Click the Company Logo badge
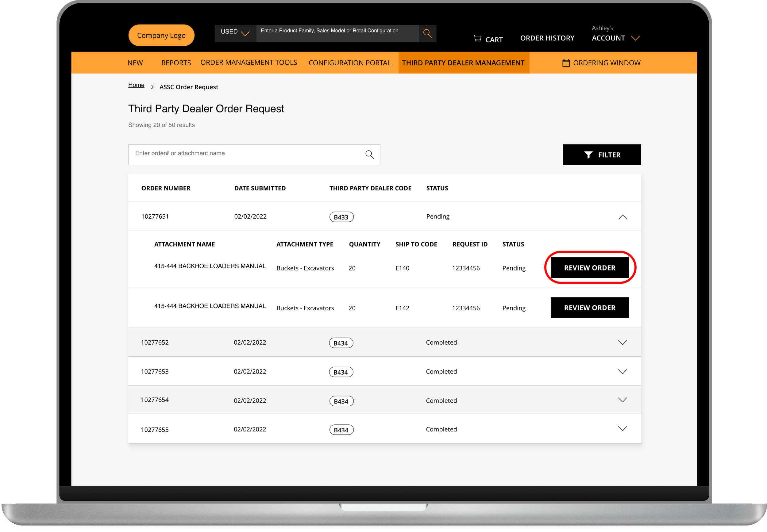 click(x=161, y=35)
